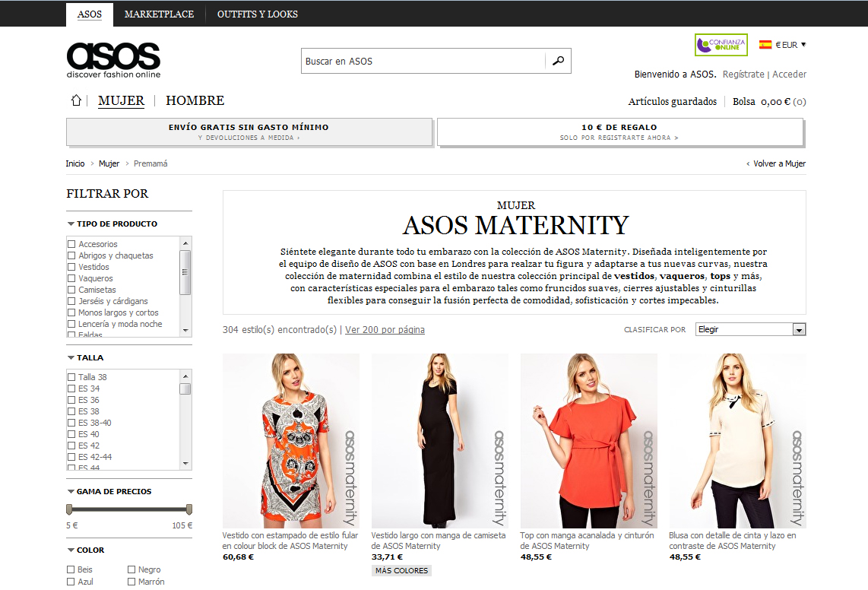Click the Regístrate link
The image size is (868, 590).
[743, 75]
